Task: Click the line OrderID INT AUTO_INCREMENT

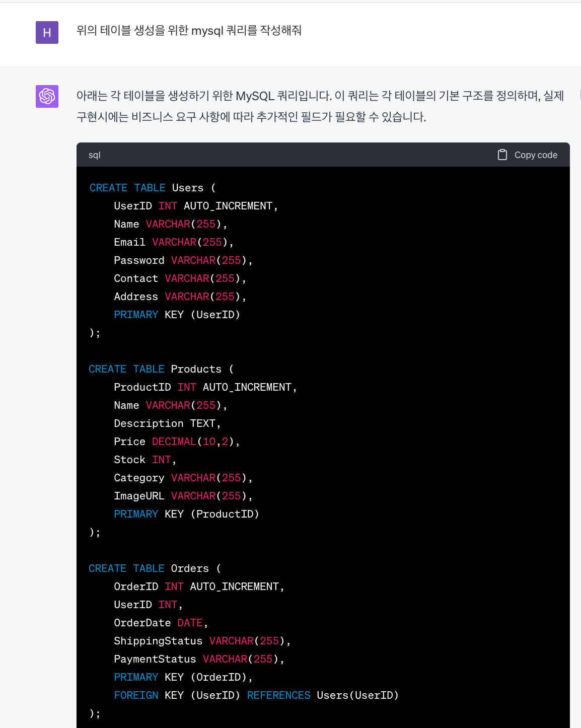Action: pyautogui.click(x=199, y=587)
